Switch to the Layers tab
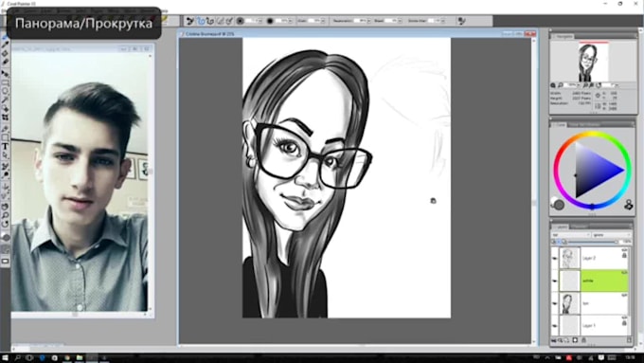The width and height of the screenshot is (644, 363). [x=561, y=227]
